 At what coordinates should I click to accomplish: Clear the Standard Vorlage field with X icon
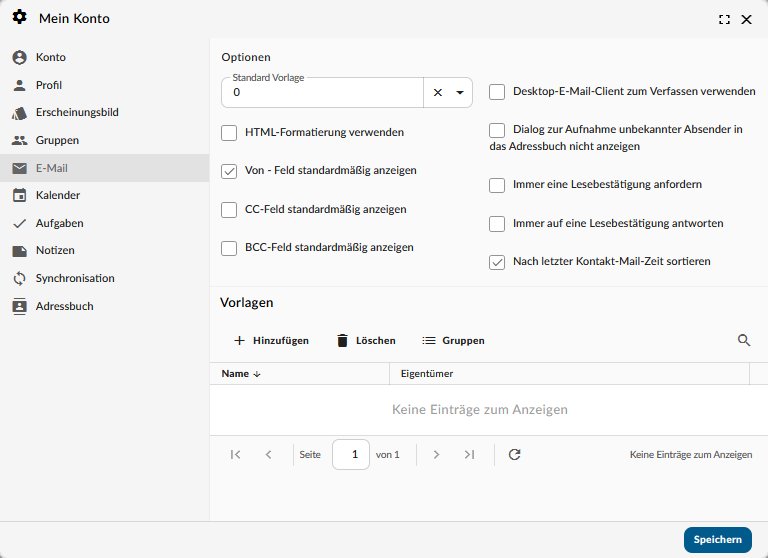click(x=437, y=92)
